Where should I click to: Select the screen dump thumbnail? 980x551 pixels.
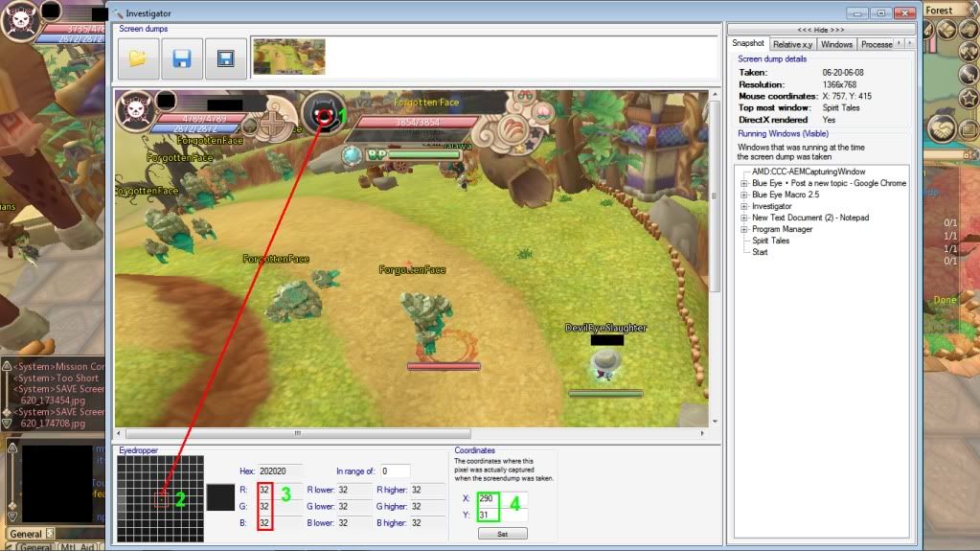(288, 57)
